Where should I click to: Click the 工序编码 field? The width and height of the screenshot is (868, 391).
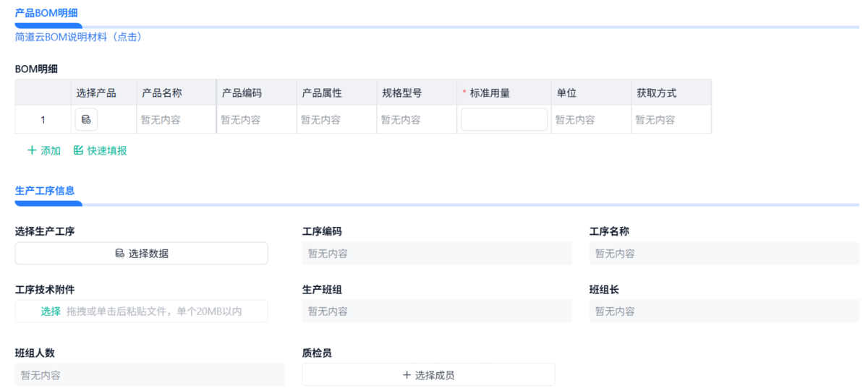click(x=438, y=254)
